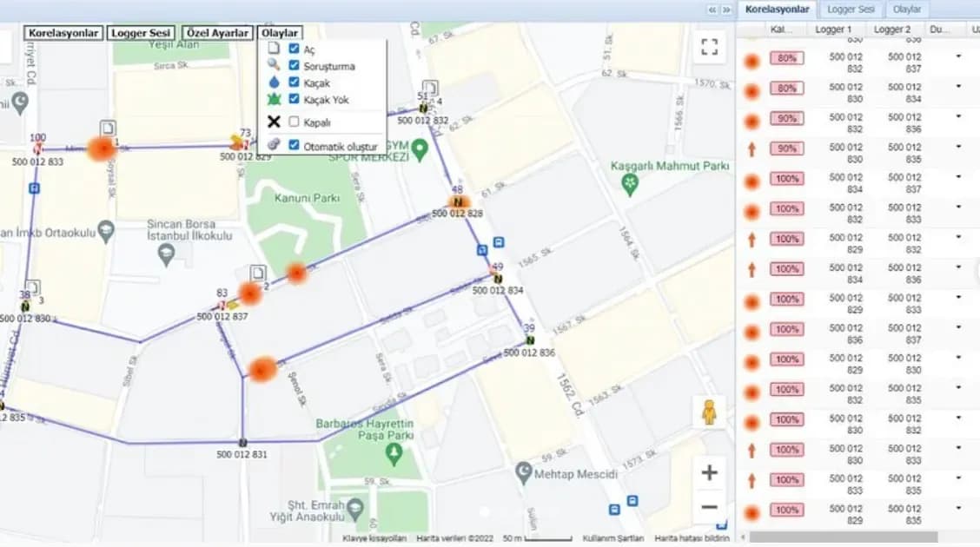
Task: Expand dropdown of last 100% row 500 012 829
Action: pyautogui.click(x=958, y=509)
